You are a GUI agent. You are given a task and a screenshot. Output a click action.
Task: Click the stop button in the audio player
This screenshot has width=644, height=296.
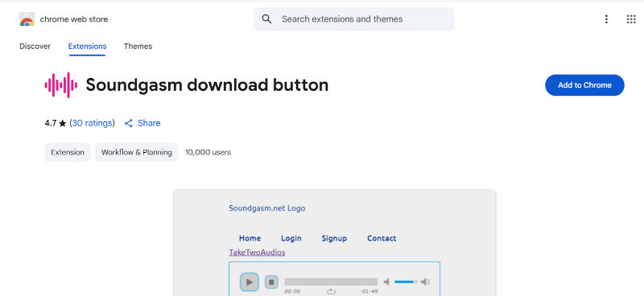pyautogui.click(x=271, y=282)
